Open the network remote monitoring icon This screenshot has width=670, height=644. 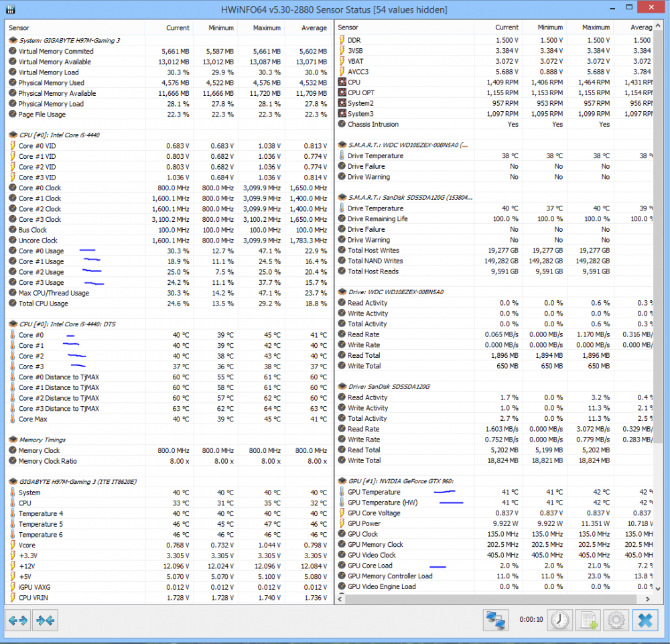[x=496, y=621]
